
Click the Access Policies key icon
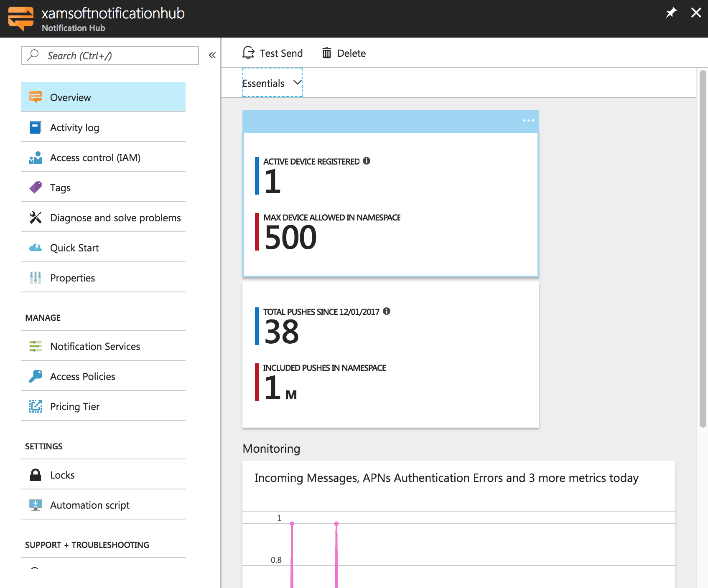pos(36,376)
